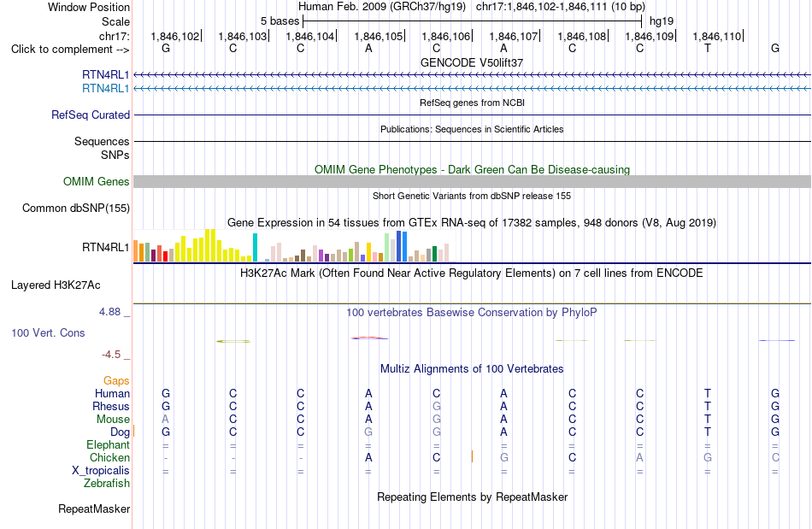Click 'Short Genetic Variants from dbSNP release 155' title
Image resolution: width=812 pixels, height=529 pixels.
pyautogui.click(x=472, y=196)
